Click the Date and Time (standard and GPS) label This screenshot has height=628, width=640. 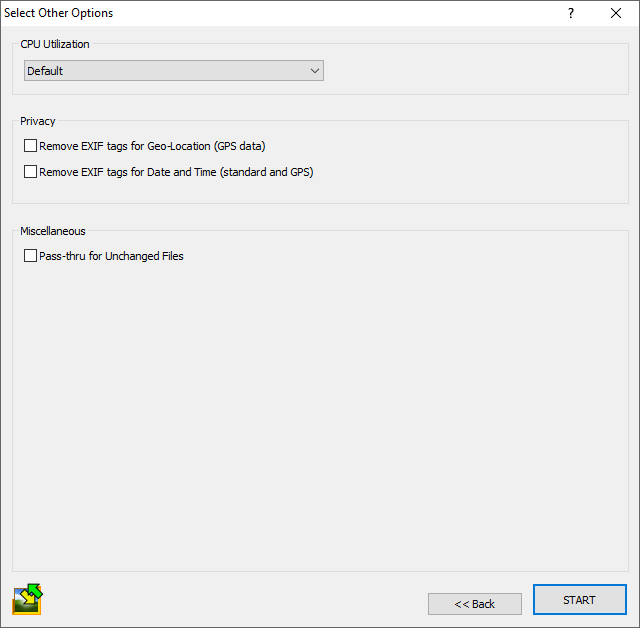tap(176, 172)
